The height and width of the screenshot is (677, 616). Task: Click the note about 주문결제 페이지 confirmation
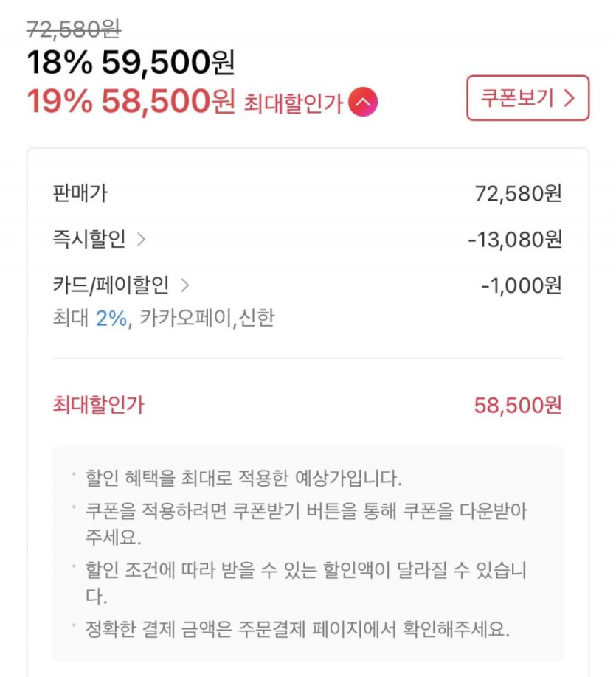tap(297, 629)
